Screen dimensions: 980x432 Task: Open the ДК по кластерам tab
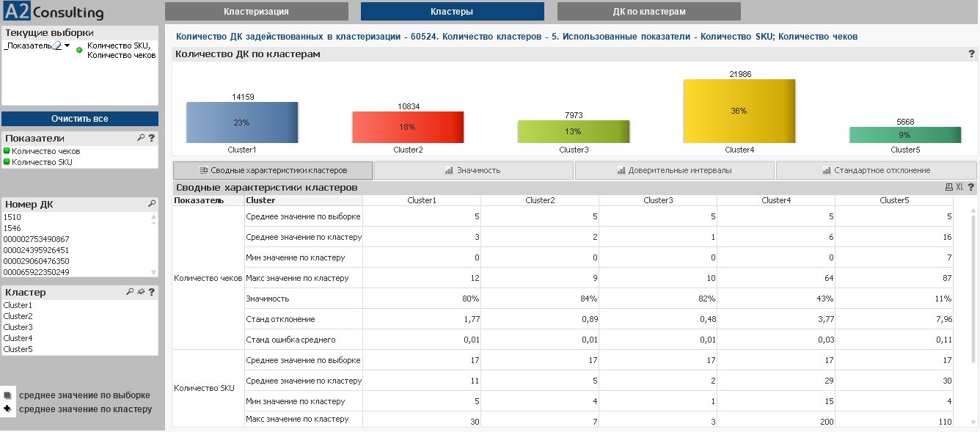tap(648, 12)
